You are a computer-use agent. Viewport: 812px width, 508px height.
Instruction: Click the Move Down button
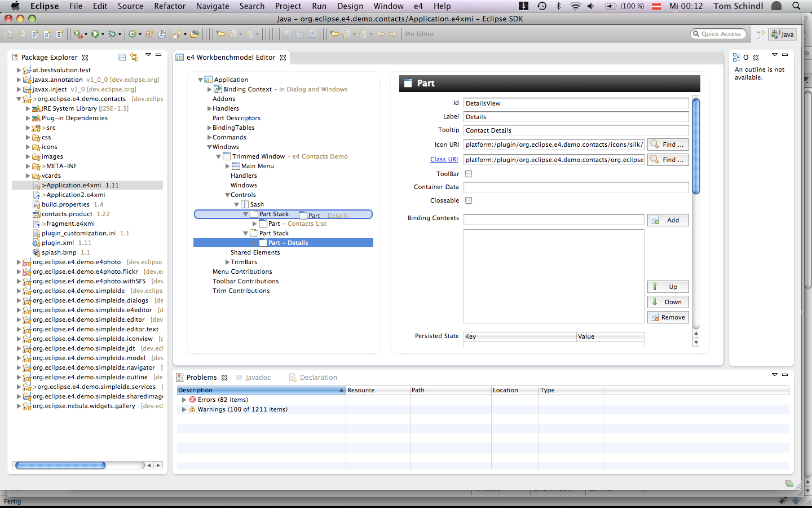(668, 302)
